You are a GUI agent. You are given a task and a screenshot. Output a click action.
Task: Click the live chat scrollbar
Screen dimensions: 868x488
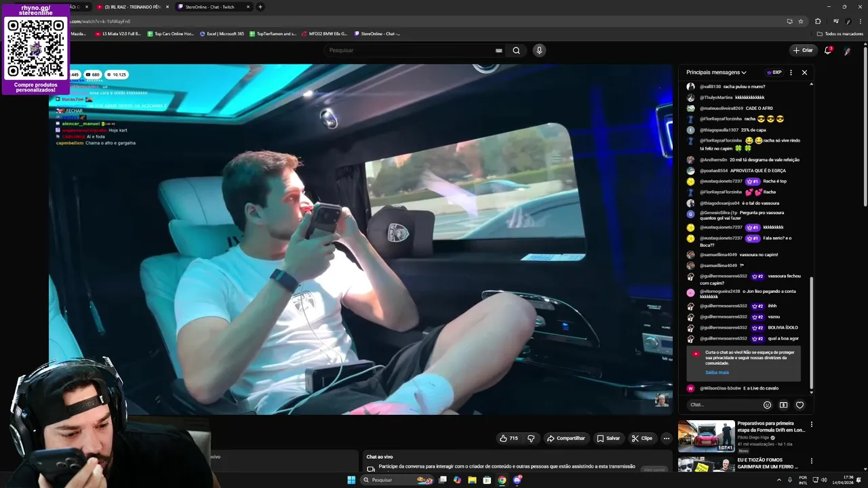click(811, 332)
